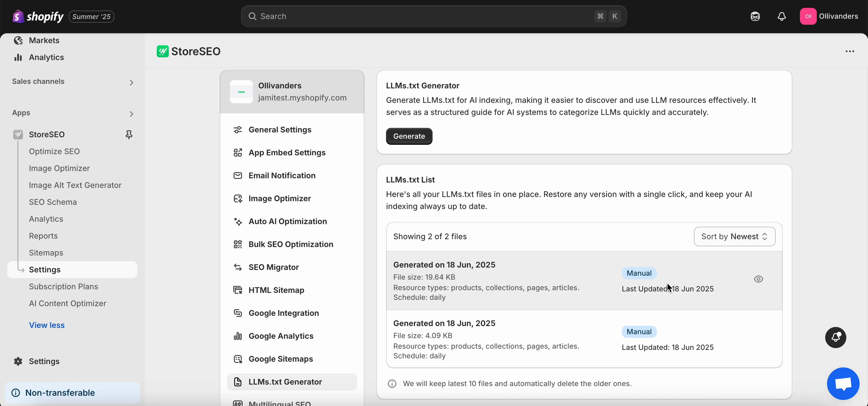Open Reports under StoreSEO
Viewport: 868px width, 406px height.
43,236
